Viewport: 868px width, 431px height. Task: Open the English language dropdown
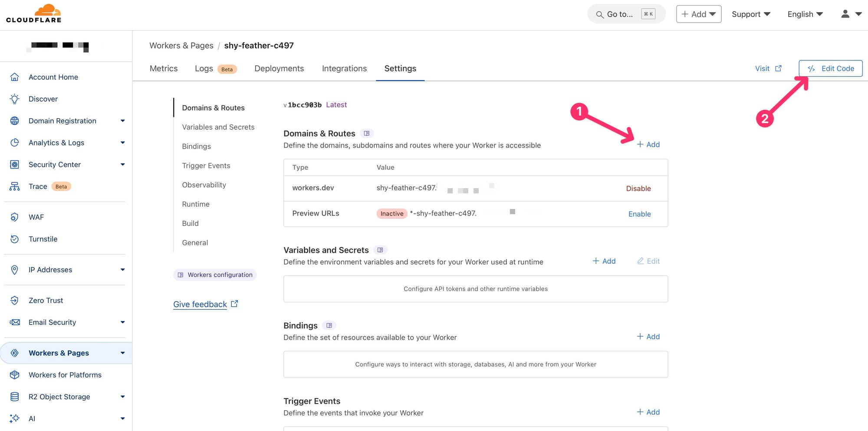point(805,14)
